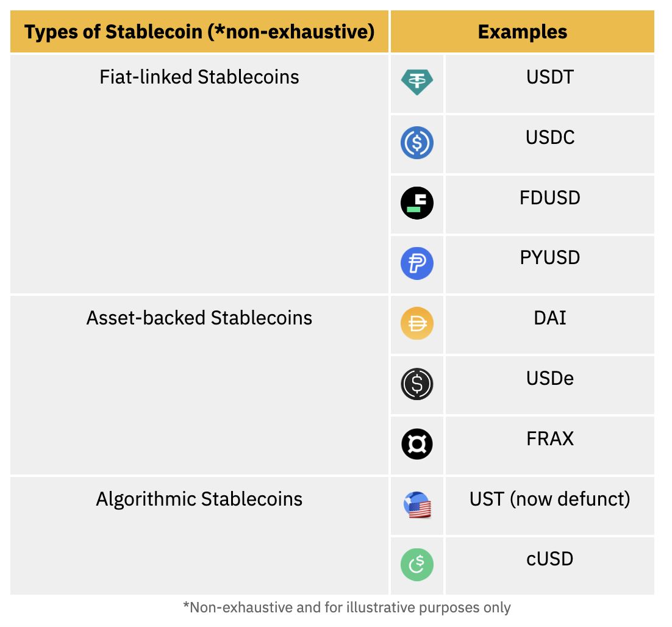Click the FDUSD text cell
The width and height of the screenshot is (672, 627).
click(550, 198)
